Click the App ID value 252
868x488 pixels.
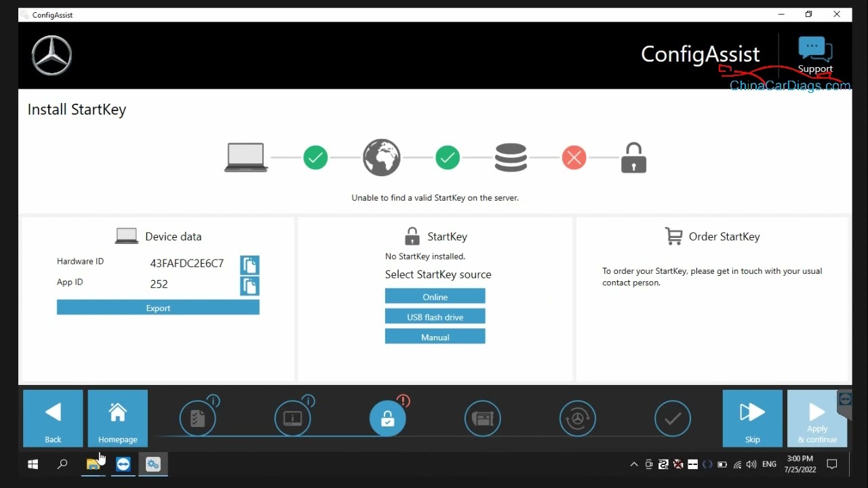159,284
